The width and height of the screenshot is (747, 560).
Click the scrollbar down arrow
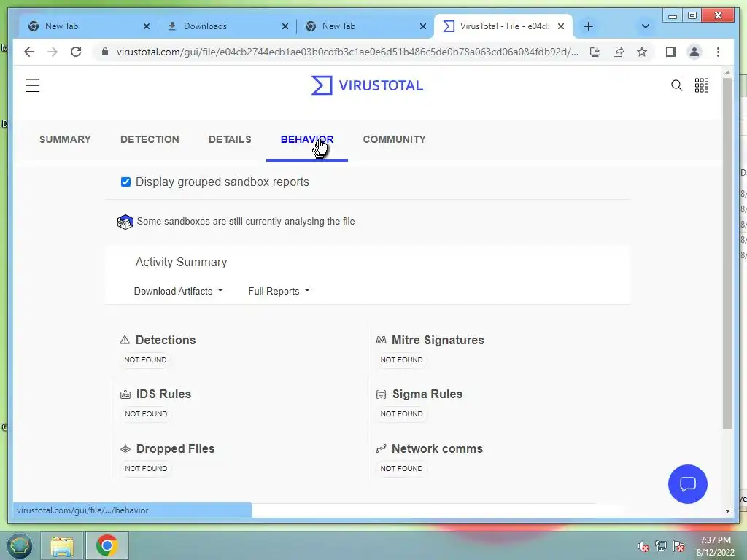pos(727,511)
